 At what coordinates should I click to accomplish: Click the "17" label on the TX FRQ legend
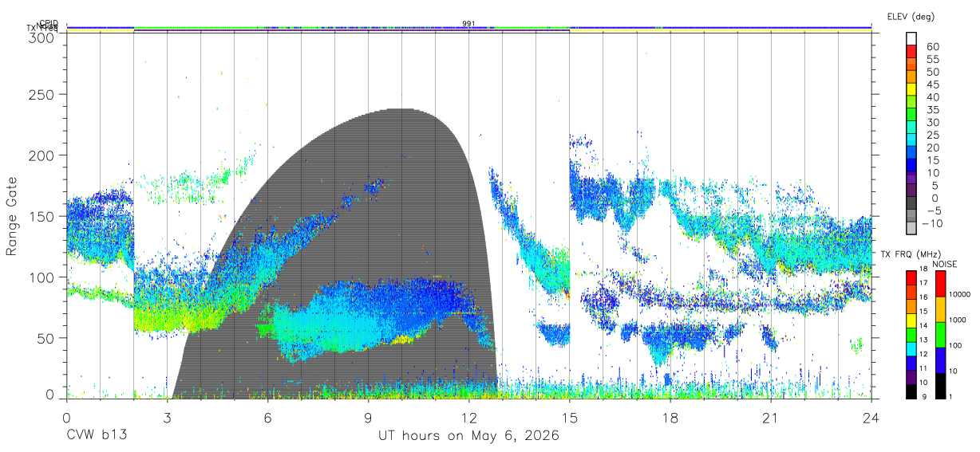pos(924,283)
